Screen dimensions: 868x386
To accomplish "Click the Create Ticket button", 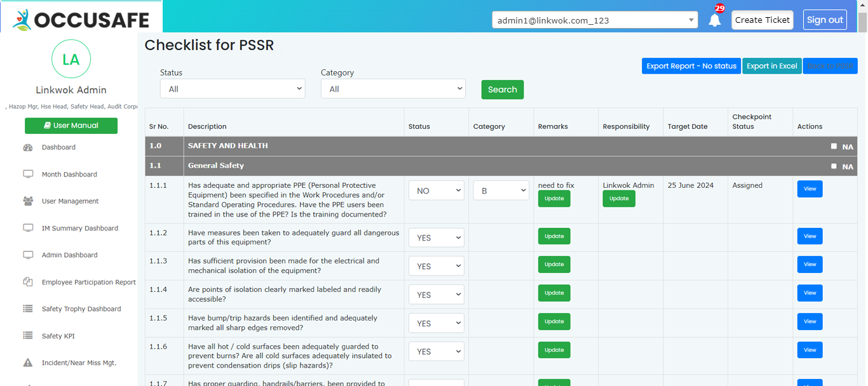I will coord(763,20).
